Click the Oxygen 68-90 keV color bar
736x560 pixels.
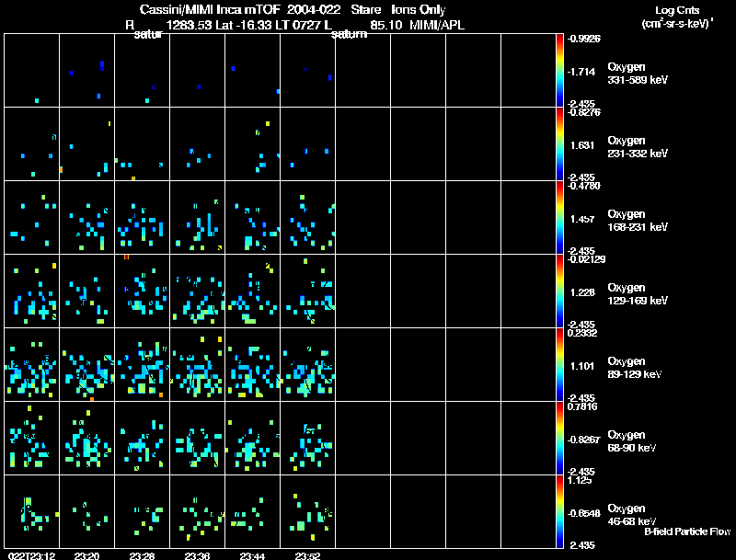click(x=559, y=438)
